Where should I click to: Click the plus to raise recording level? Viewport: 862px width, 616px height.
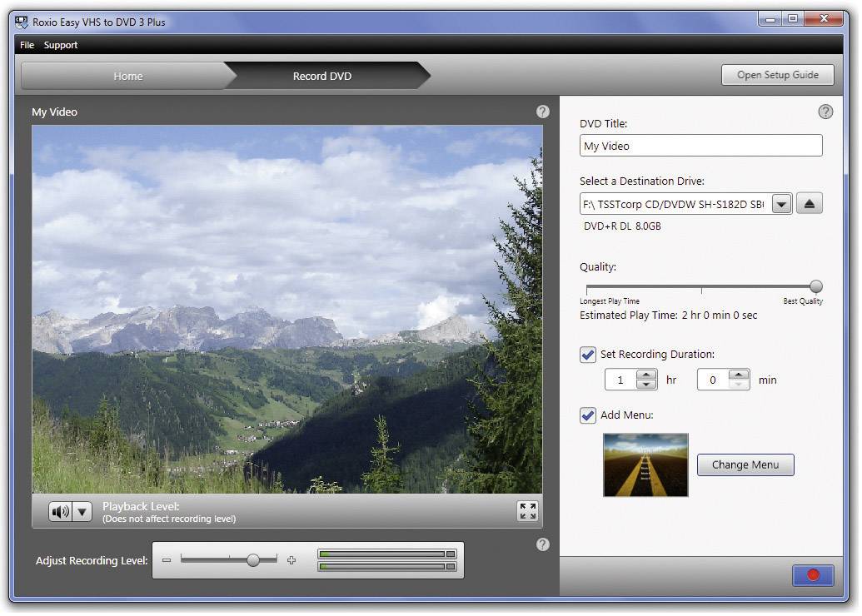291,560
